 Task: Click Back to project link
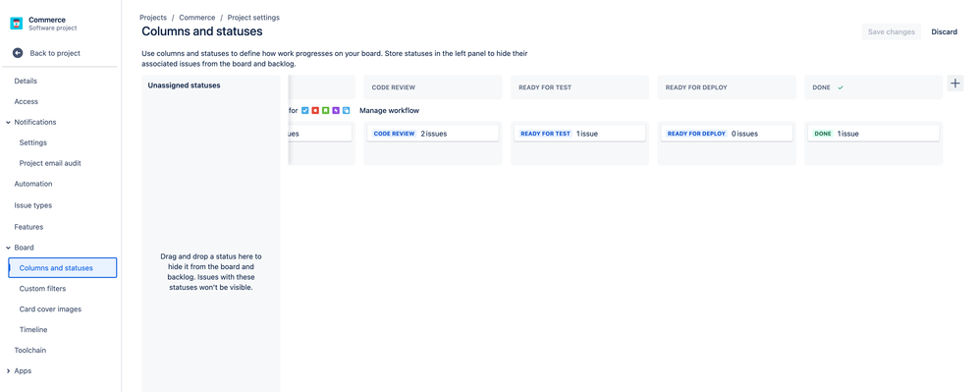[x=55, y=53]
